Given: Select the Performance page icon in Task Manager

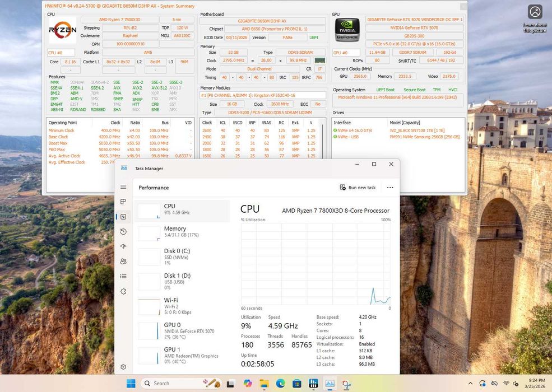Looking at the screenshot, I should pos(123,217).
